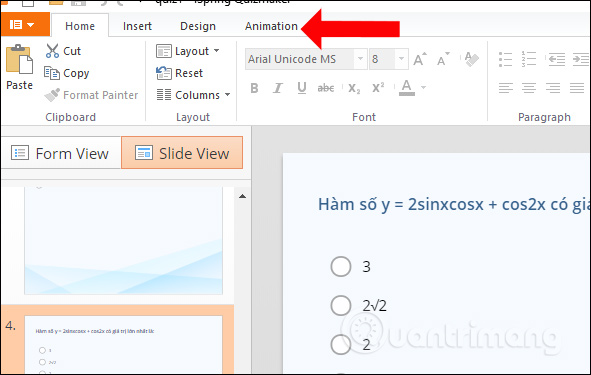Apply superscript formatting
Image resolution: width=591 pixels, height=375 pixels.
click(378, 88)
